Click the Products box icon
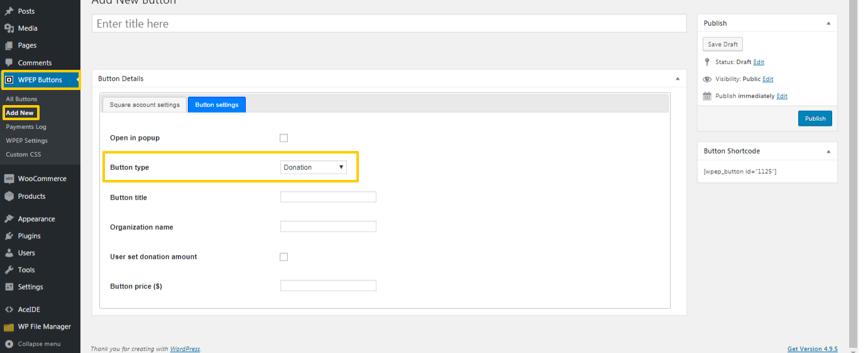Screen dimensions: 868x353 9,196
